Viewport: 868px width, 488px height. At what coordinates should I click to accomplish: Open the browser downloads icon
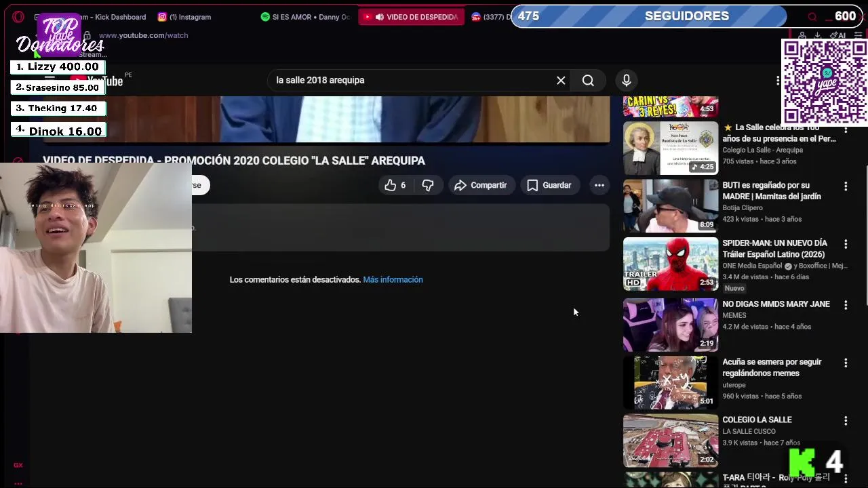point(817,35)
